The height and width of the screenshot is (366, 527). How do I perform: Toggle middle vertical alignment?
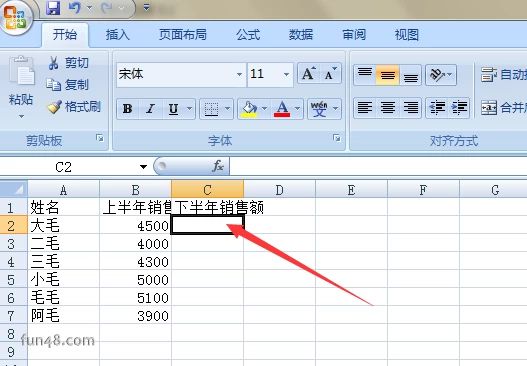[388, 75]
